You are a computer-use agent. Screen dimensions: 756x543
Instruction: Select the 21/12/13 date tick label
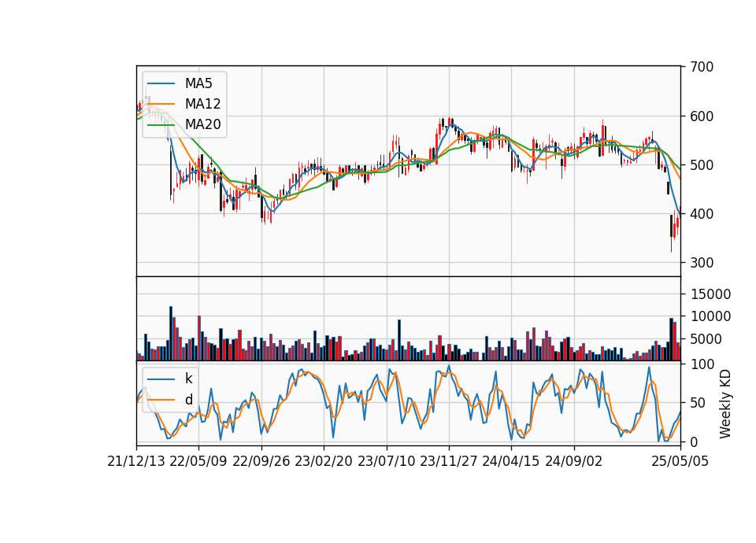[136, 461]
